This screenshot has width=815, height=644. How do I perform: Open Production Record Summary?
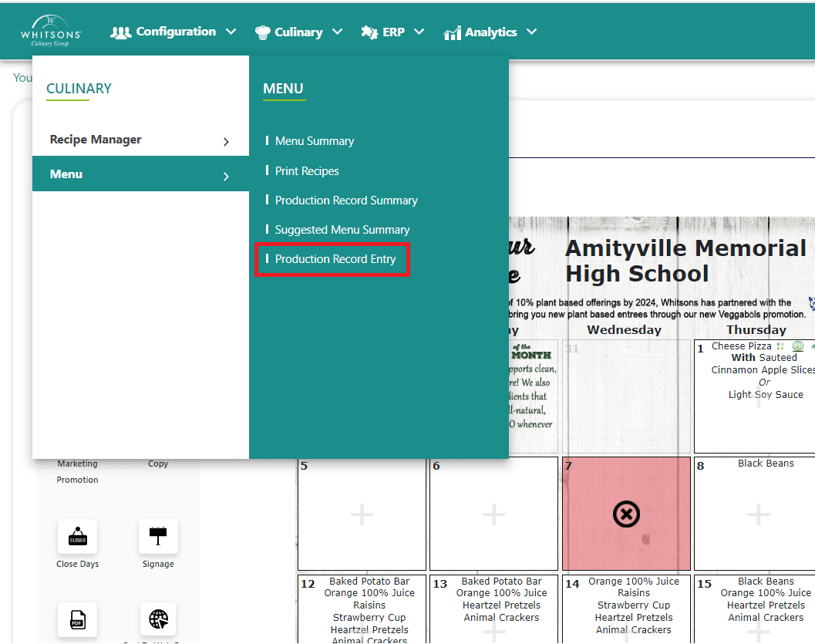point(346,201)
